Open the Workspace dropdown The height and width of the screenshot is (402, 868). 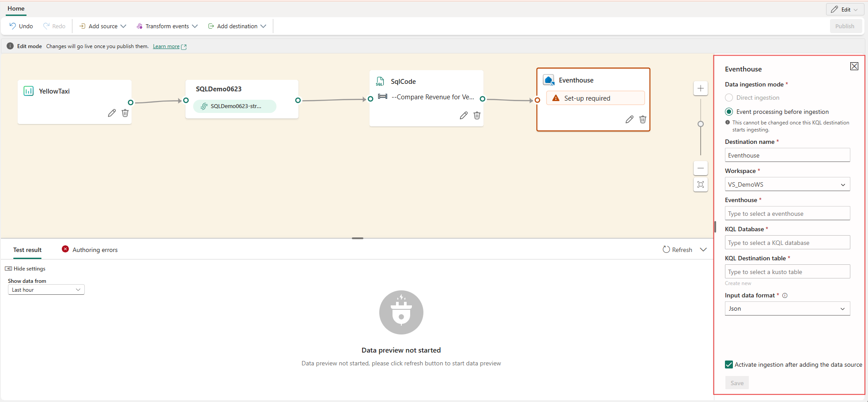click(x=787, y=184)
